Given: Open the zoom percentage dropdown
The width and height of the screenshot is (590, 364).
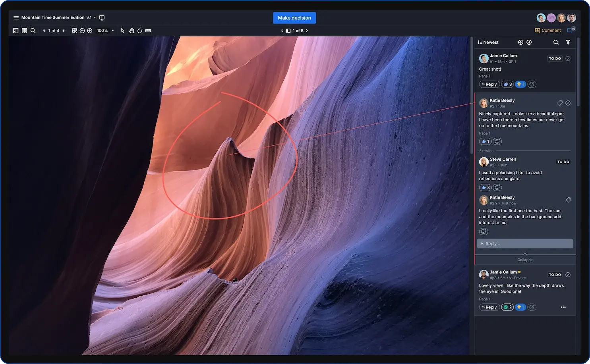Looking at the screenshot, I should [112, 30].
